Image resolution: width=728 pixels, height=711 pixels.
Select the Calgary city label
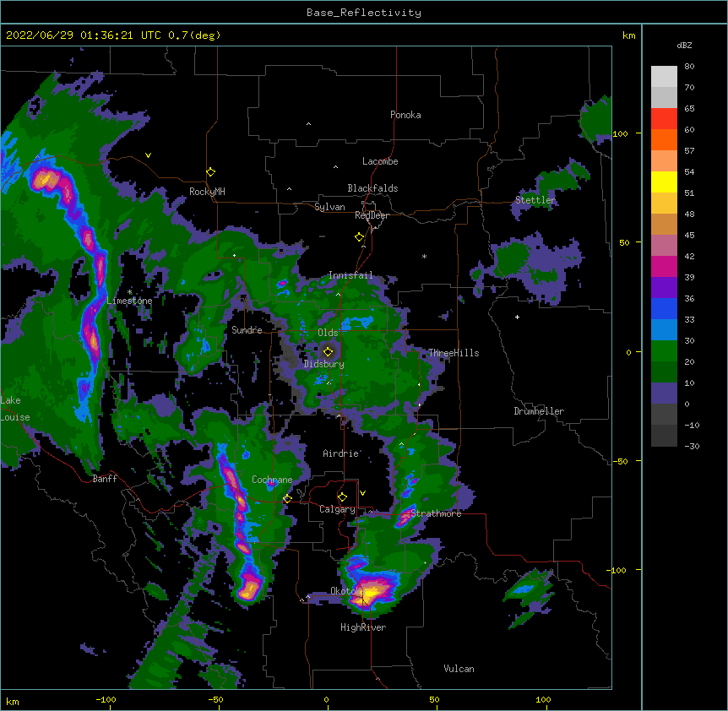click(x=338, y=509)
